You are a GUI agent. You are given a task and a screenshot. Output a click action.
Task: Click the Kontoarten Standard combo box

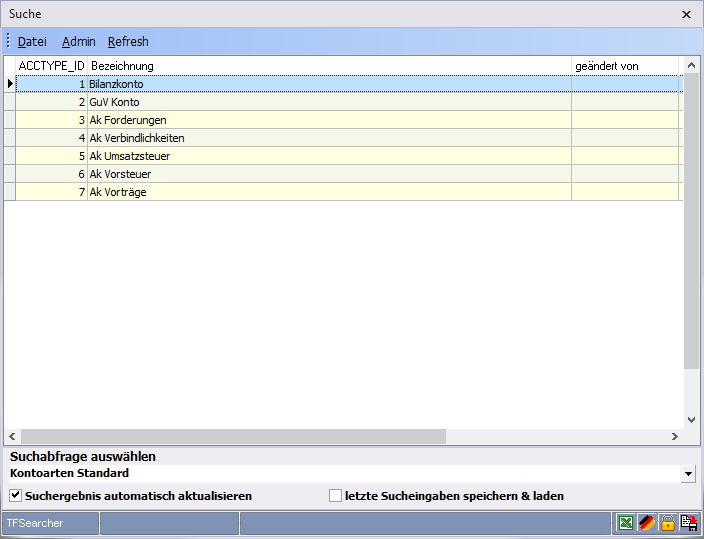[345, 473]
